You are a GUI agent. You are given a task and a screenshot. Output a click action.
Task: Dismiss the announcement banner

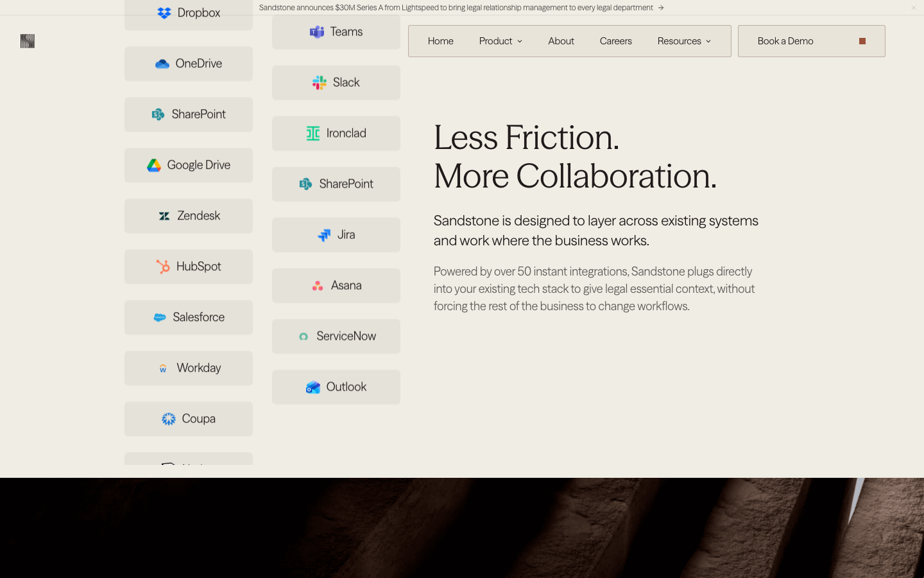click(x=914, y=8)
